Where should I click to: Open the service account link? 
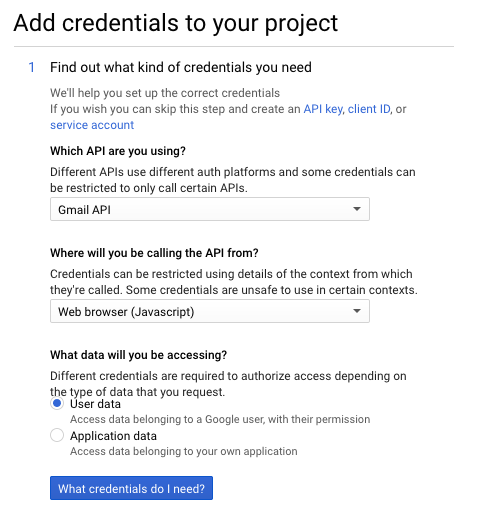(x=92, y=125)
